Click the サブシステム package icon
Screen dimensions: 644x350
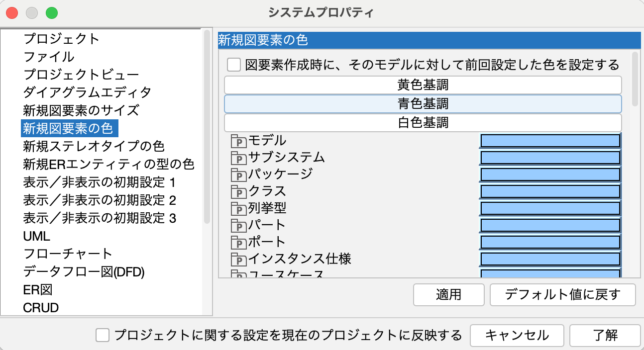tap(239, 158)
